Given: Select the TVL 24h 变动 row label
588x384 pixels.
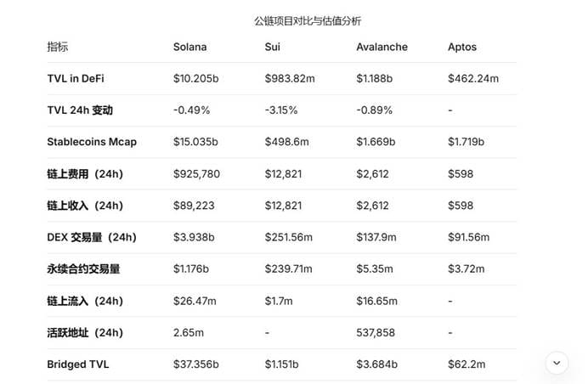Looking at the screenshot, I should (80, 110).
